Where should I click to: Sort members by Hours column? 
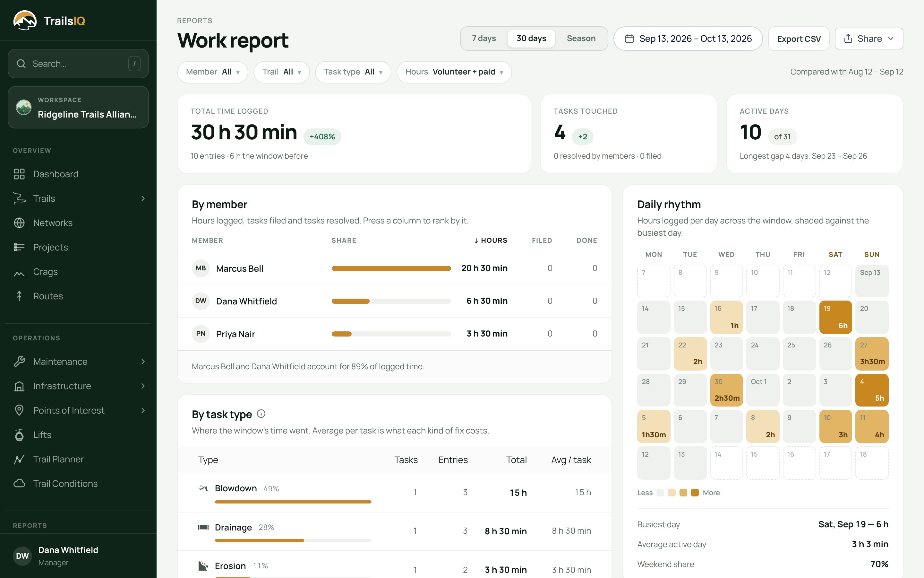pyautogui.click(x=490, y=241)
